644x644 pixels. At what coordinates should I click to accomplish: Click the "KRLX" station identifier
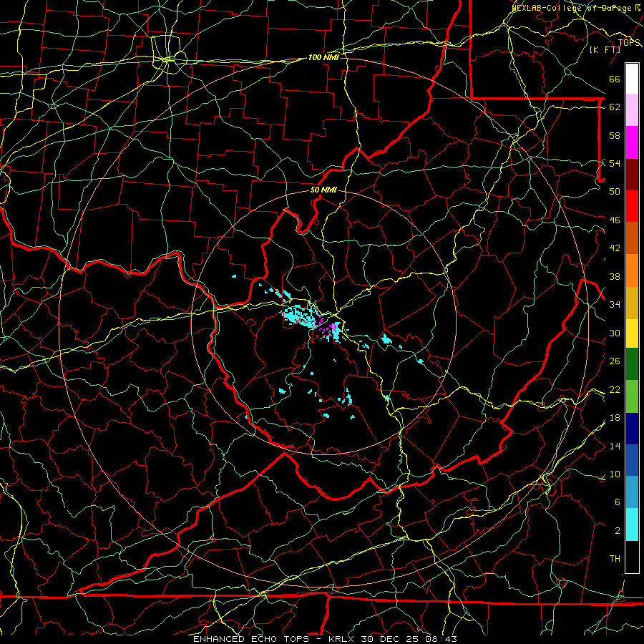pyautogui.click(x=341, y=639)
